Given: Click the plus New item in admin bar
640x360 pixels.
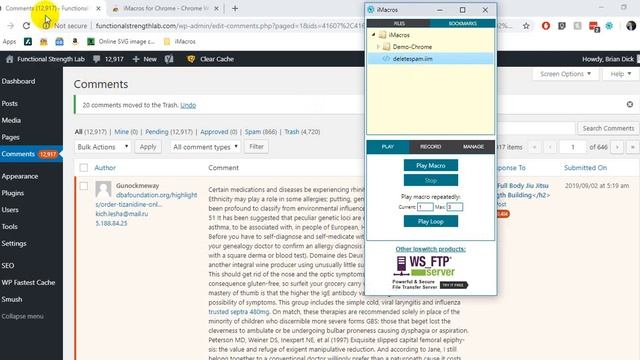Looking at the screenshot, I should [x=144, y=59].
